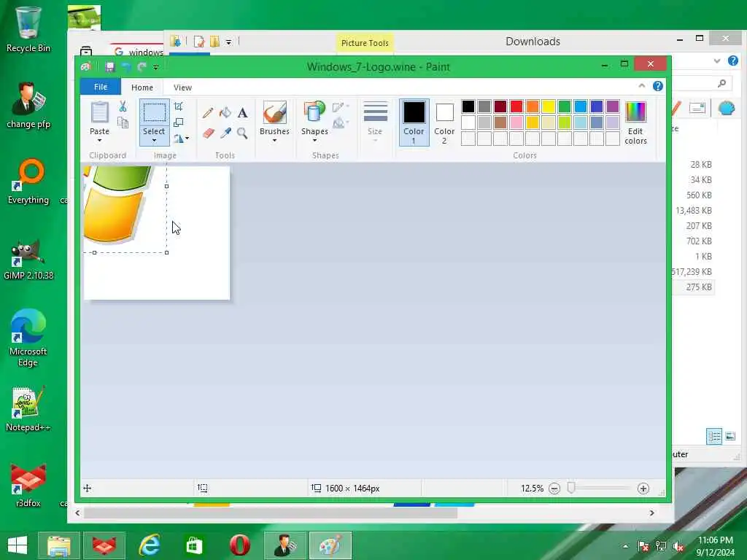Viewport: 747px width, 560px height.
Task: Pick the yellow color swatch
Action: 549,106
